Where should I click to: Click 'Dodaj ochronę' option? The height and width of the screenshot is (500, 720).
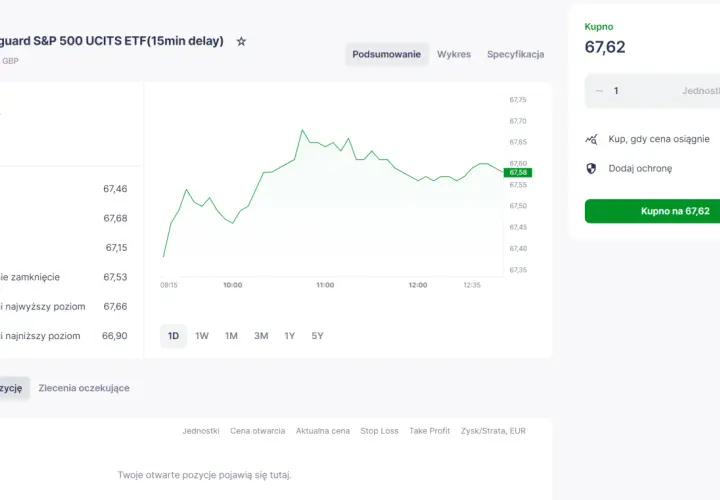(640, 169)
